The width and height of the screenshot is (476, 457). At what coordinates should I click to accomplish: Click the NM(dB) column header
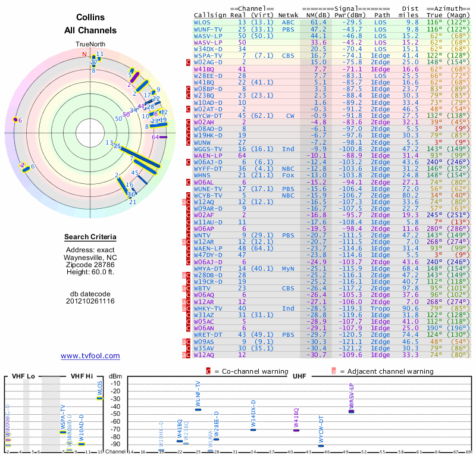point(318,15)
